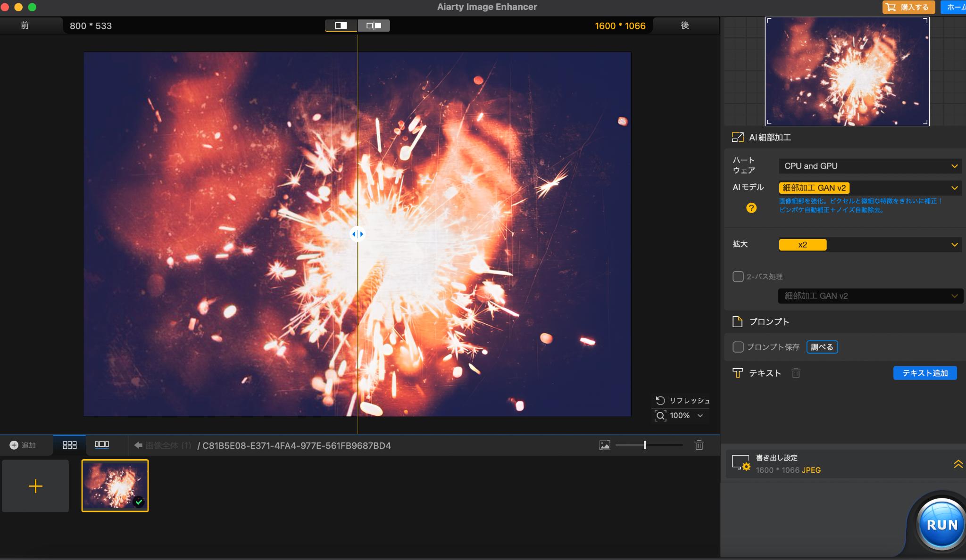Open the 拡大 x2 scale dropdown
This screenshot has height=560, width=966.
[870, 245]
